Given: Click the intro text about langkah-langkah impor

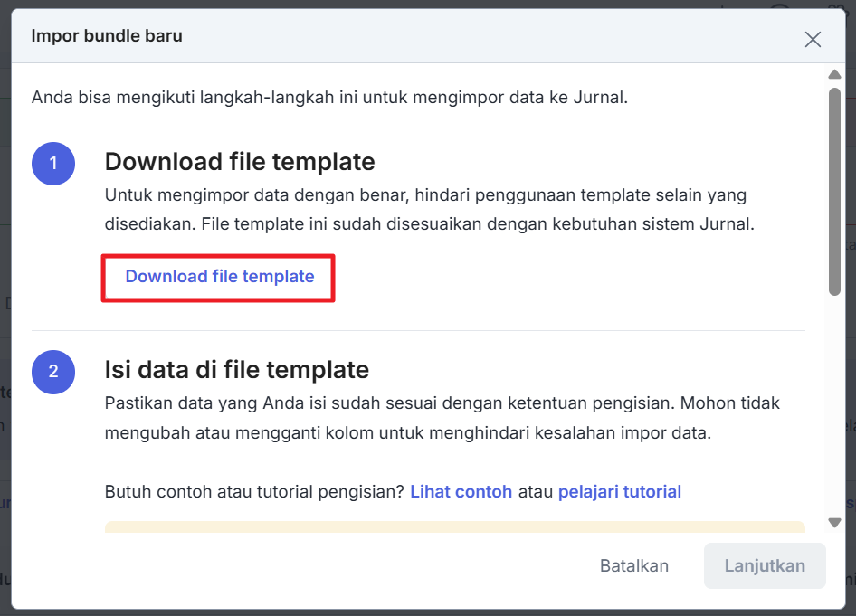Looking at the screenshot, I should click(x=329, y=98).
